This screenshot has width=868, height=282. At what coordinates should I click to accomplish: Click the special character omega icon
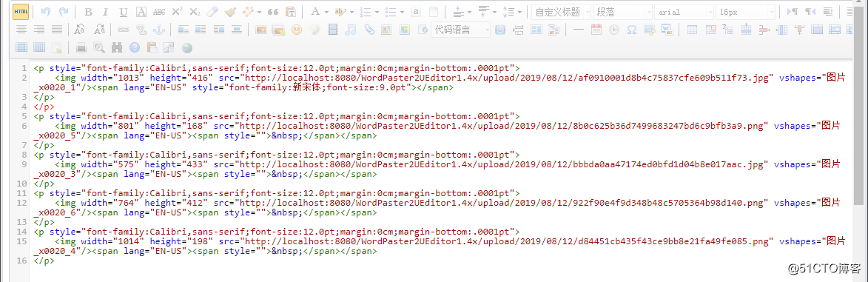[x=632, y=30]
